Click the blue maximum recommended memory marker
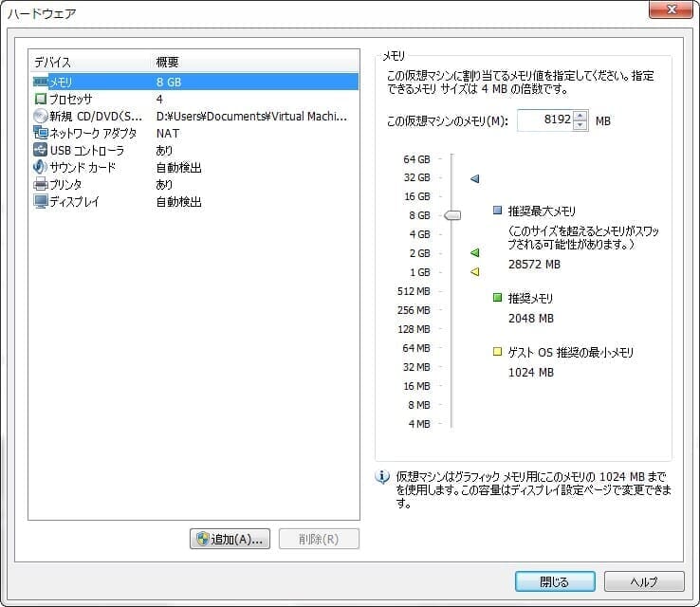The image size is (700, 607). 475,178
